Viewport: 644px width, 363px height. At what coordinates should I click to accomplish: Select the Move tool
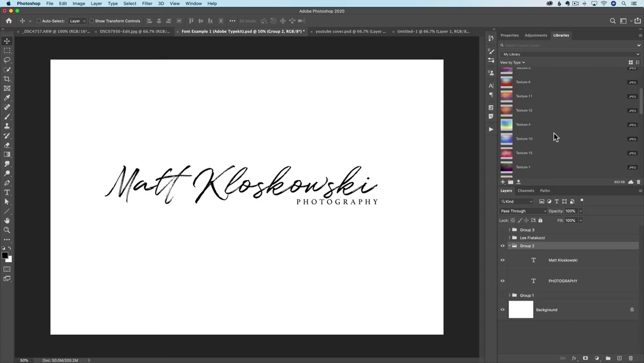point(7,41)
